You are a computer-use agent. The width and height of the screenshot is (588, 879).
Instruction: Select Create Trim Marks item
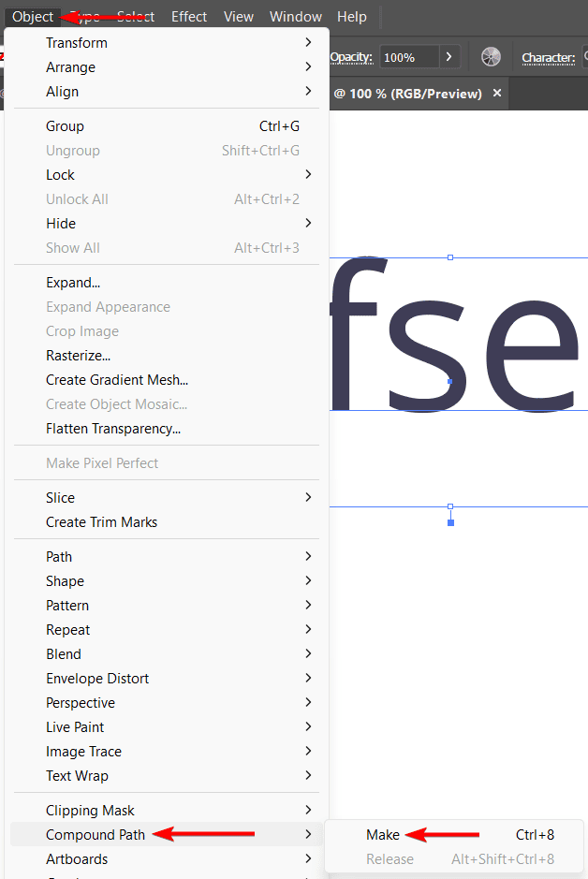click(101, 522)
